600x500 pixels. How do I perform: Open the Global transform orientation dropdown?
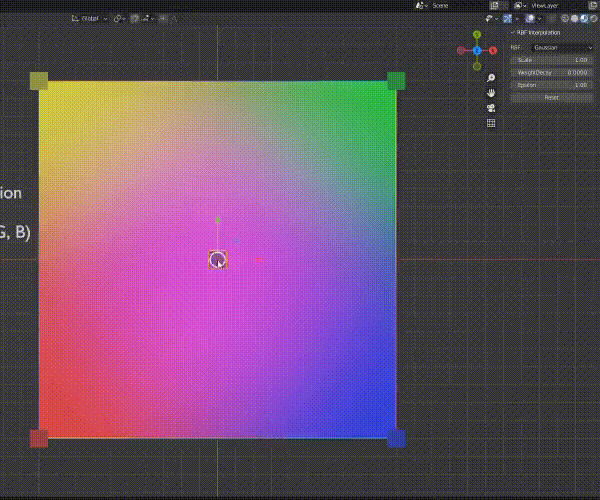click(x=89, y=18)
